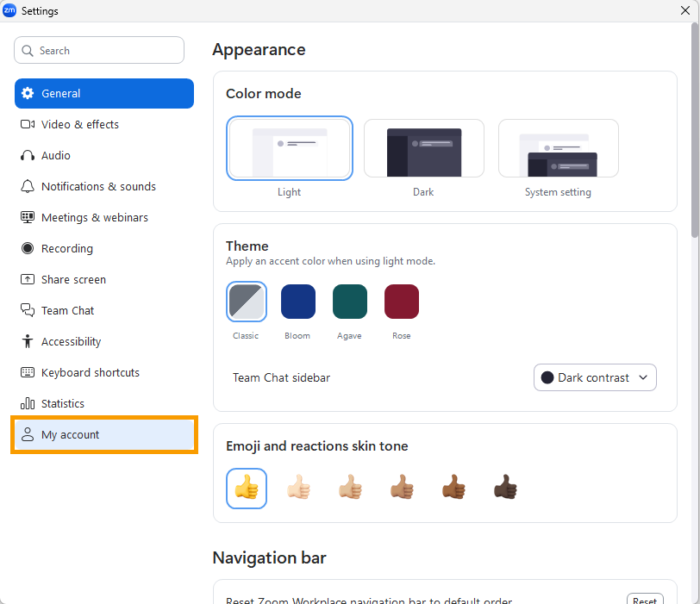
Task: Open Video & effects camera icon
Action: pyautogui.click(x=27, y=125)
